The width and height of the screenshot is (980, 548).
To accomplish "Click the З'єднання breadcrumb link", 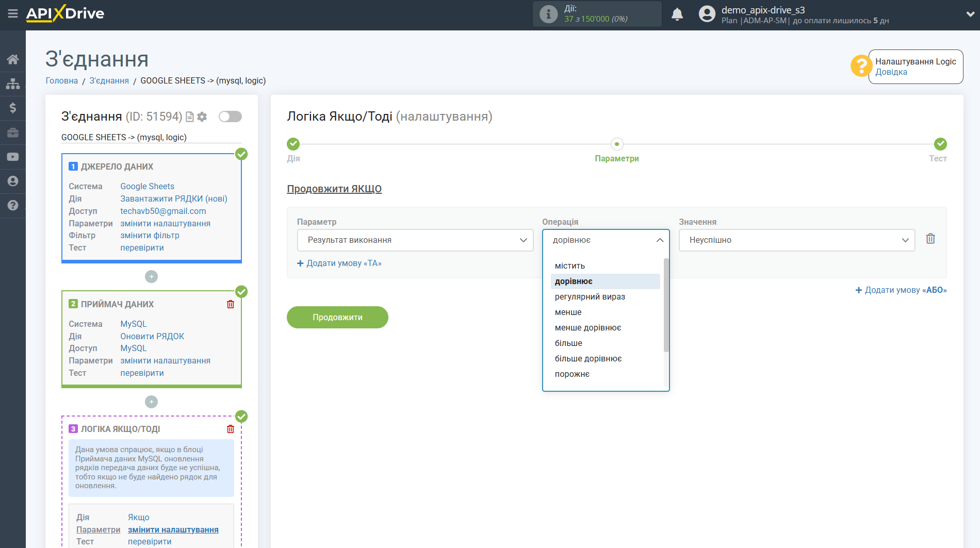I will coord(109,80).
